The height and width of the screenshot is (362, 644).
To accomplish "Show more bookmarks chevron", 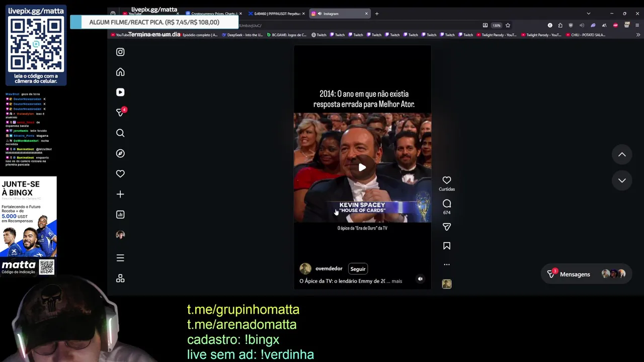I will pyautogui.click(x=638, y=35).
